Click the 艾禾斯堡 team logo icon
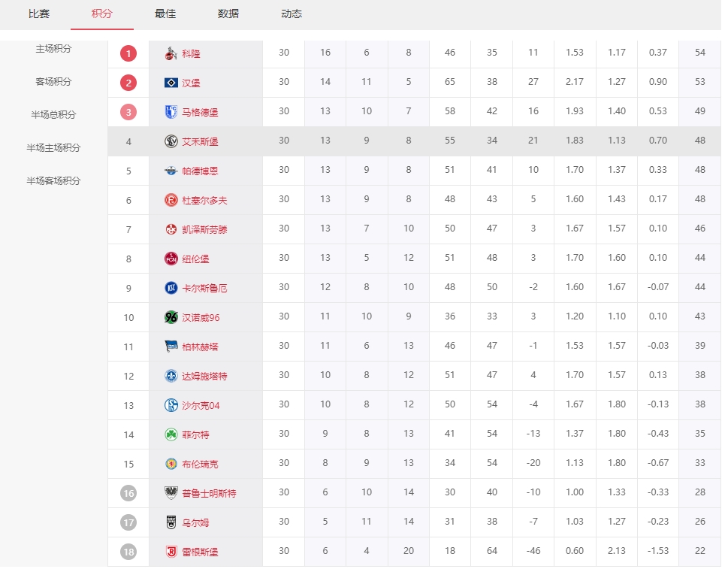Image resolution: width=728 pixels, height=569 pixels. coord(171,141)
